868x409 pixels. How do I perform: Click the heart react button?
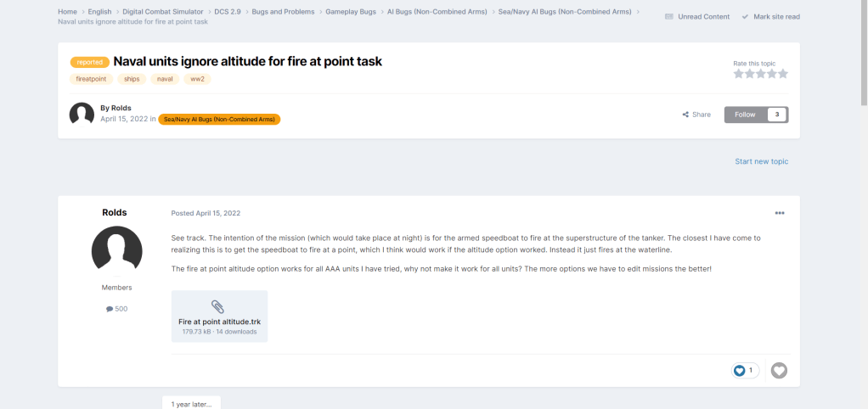(779, 370)
